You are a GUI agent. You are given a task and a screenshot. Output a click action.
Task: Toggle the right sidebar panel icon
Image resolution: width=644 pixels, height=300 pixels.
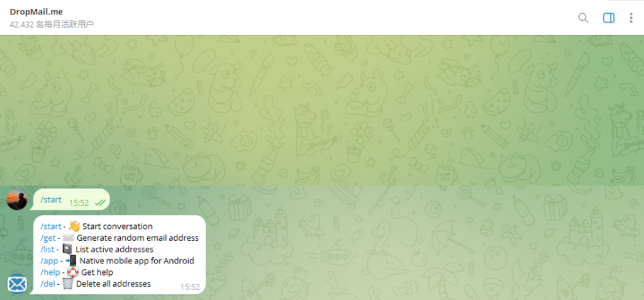click(x=609, y=18)
